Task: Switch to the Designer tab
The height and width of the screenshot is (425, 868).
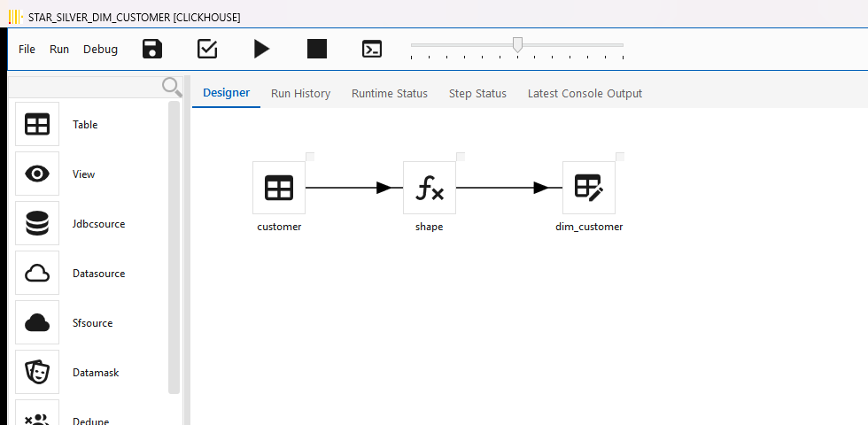Action: pos(227,92)
